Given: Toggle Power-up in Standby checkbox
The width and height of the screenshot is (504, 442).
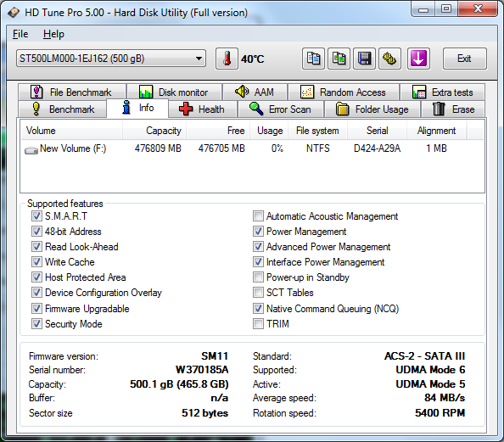Looking at the screenshot, I should [x=258, y=277].
